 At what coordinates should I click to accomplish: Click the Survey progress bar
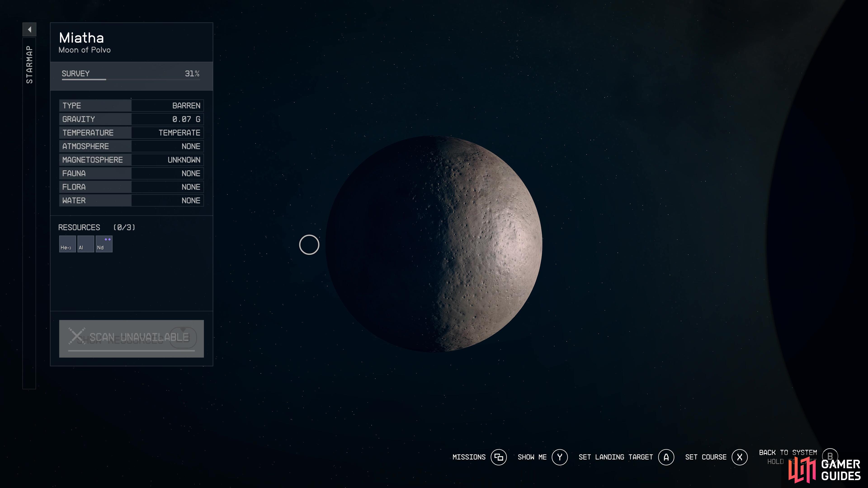click(x=130, y=80)
